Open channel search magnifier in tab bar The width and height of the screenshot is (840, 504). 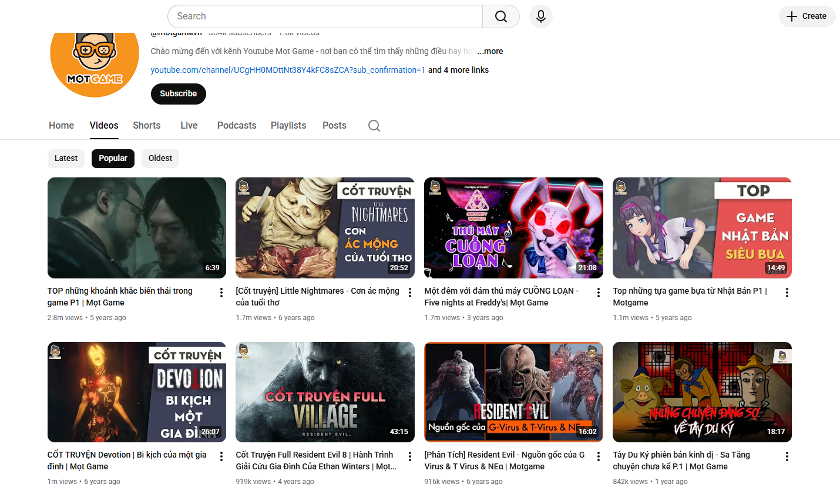374,126
